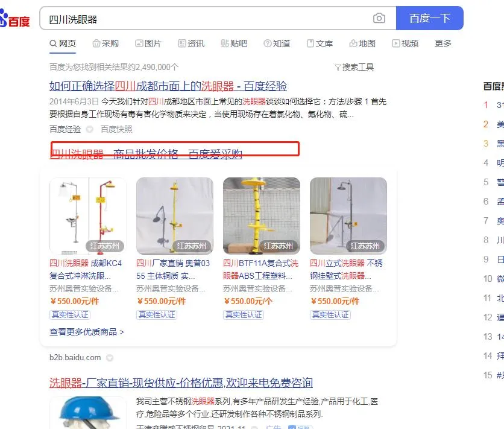The width and height of the screenshot is (504, 429).
Task: Expand the 搜索工具 filter options
Action: (x=354, y=67)
